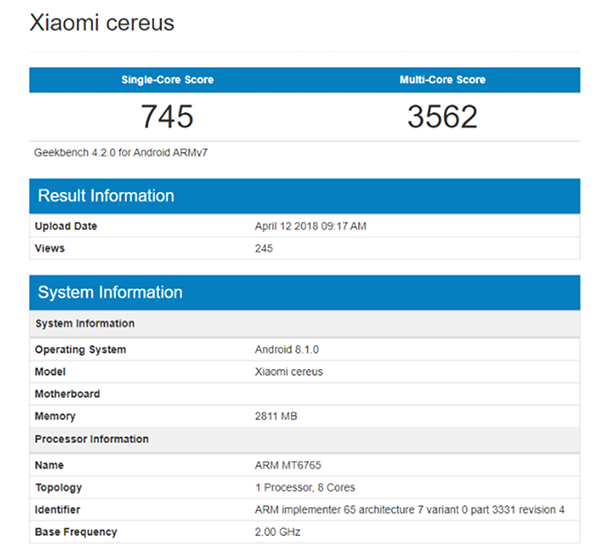Viewport: 600px width, 549px height.
Task: Click the processor name ARM MT6765
Action: [288, 466]
